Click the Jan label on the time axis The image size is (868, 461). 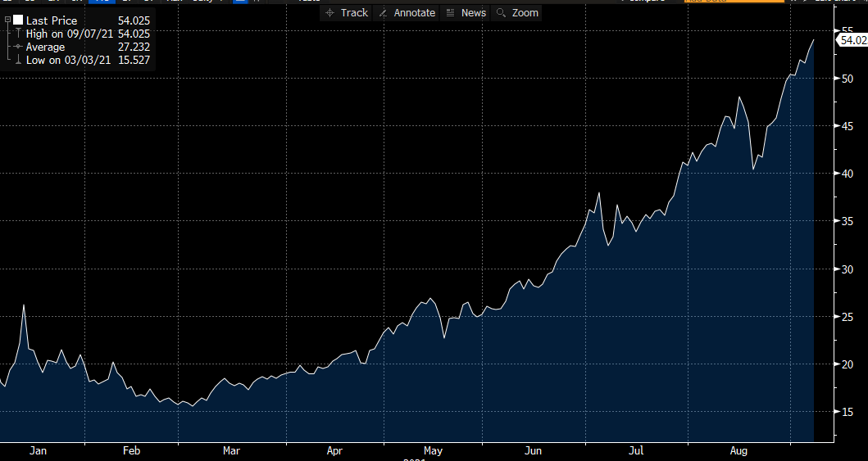pyautogui.click(x=36, y=450)
